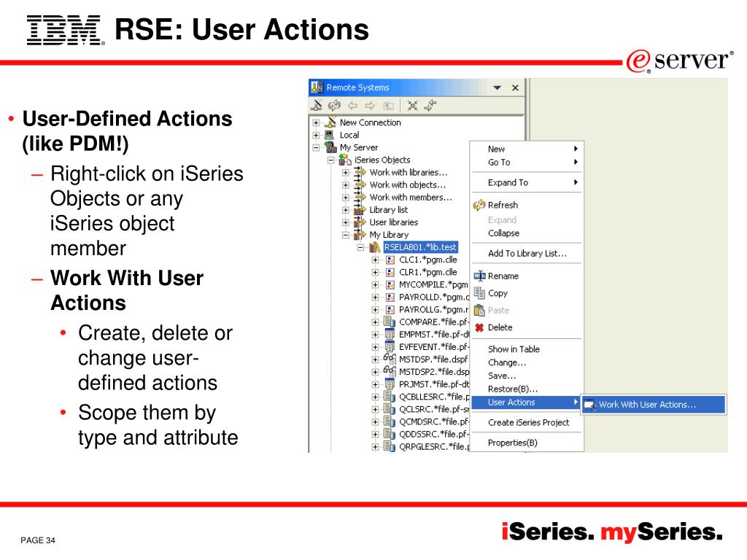Expand the PAYROLLD.*pgm node
This screenshot has height=560, width=747.
point(376,297)
